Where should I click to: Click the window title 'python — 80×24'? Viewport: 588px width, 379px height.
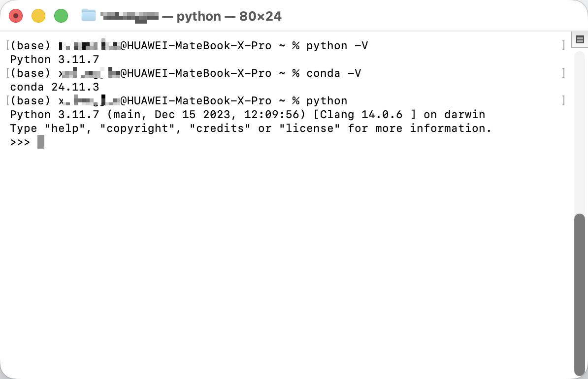pyautogui.click(x=229, y=16)
